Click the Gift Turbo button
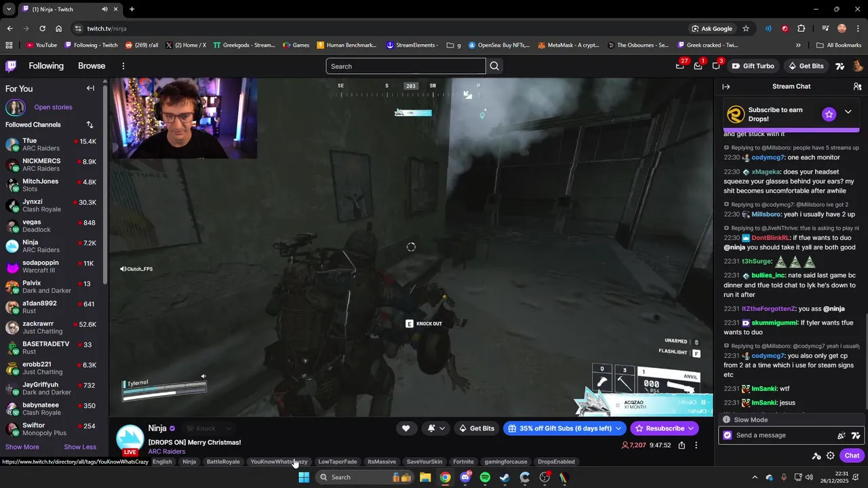The width and height of the screenshot is (868, 488). pyautogui.click(x=753, y=66)
